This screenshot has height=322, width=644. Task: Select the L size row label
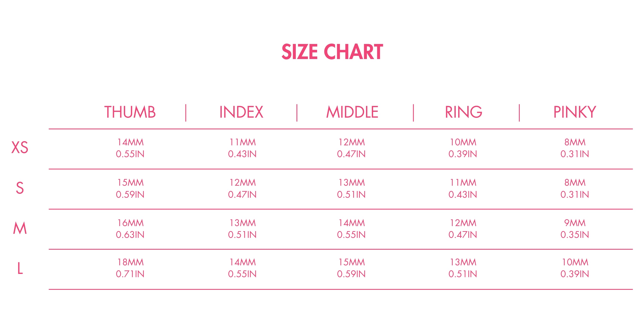click(x=20, y=269)
